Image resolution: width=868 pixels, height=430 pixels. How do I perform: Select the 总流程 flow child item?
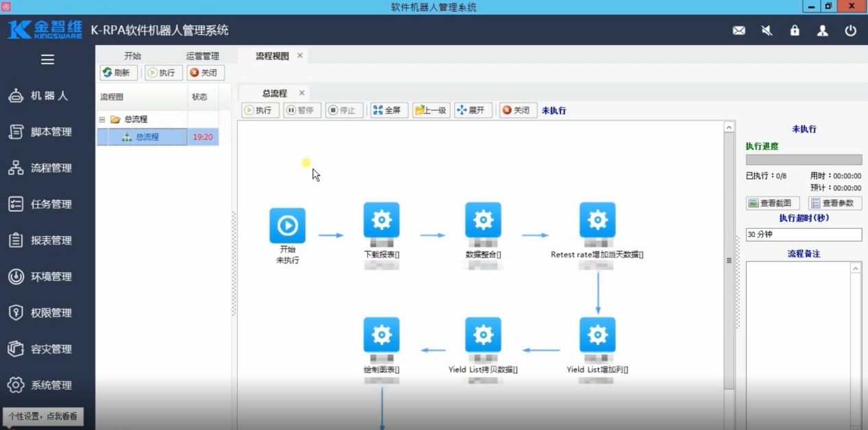(147, 137)
